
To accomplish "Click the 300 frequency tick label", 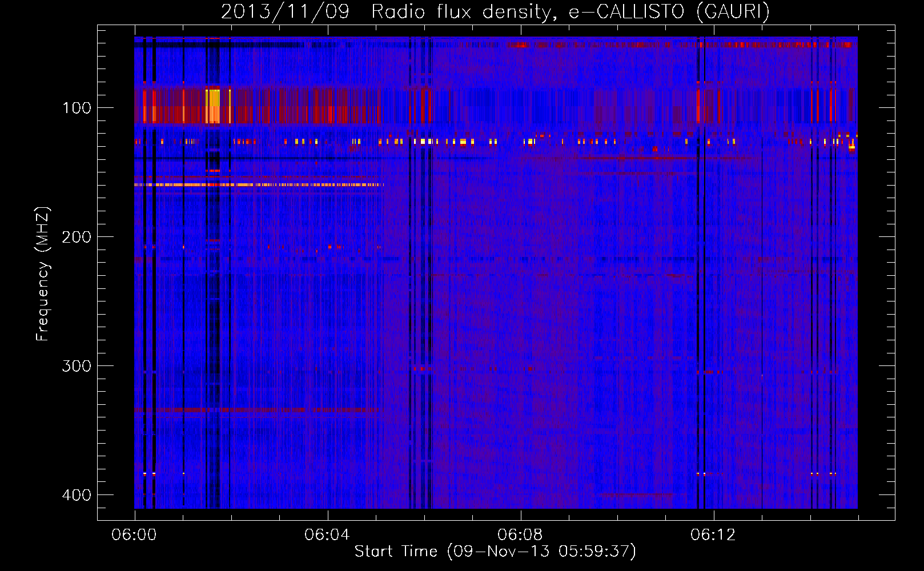I will tap(77, 366).
